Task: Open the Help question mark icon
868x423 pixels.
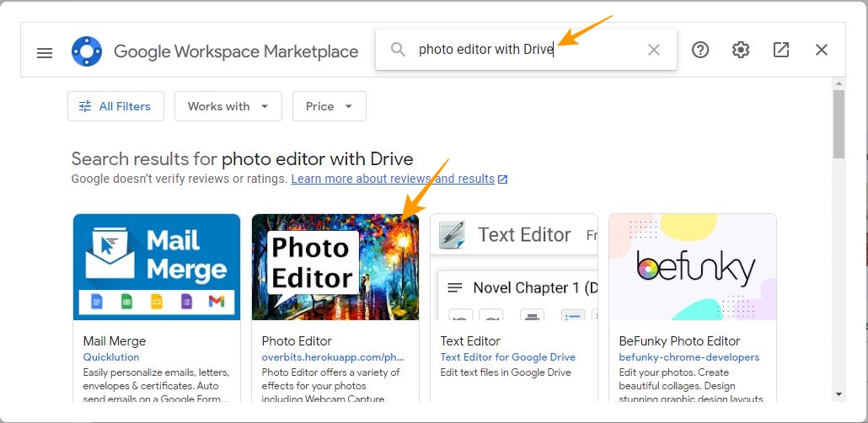Action: point(700,50)
